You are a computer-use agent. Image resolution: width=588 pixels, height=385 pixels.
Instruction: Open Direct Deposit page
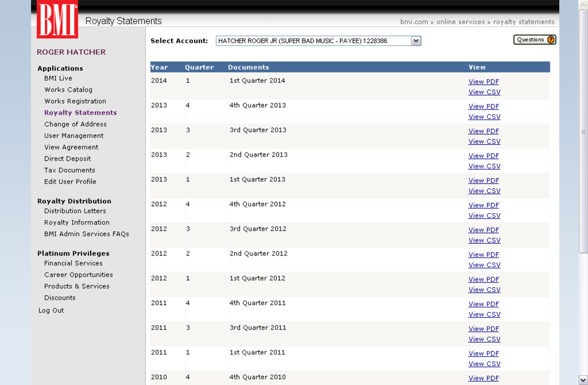pos(68,158)
